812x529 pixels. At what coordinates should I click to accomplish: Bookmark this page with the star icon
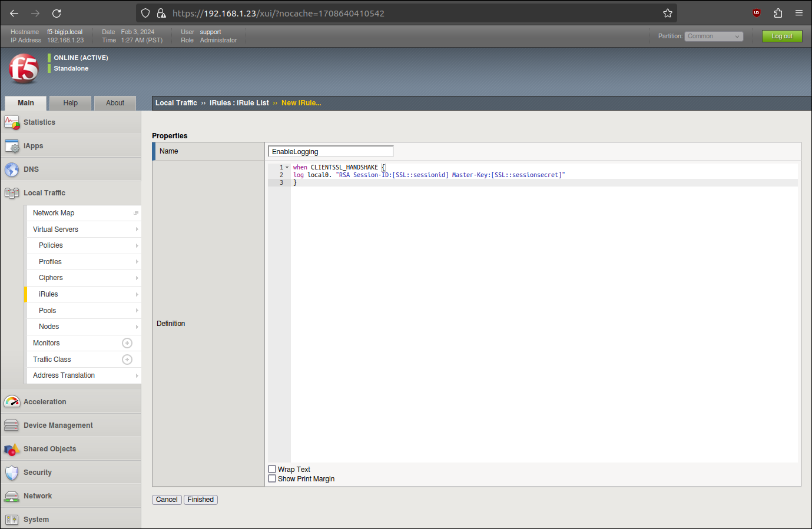click(x=668, y=13)
